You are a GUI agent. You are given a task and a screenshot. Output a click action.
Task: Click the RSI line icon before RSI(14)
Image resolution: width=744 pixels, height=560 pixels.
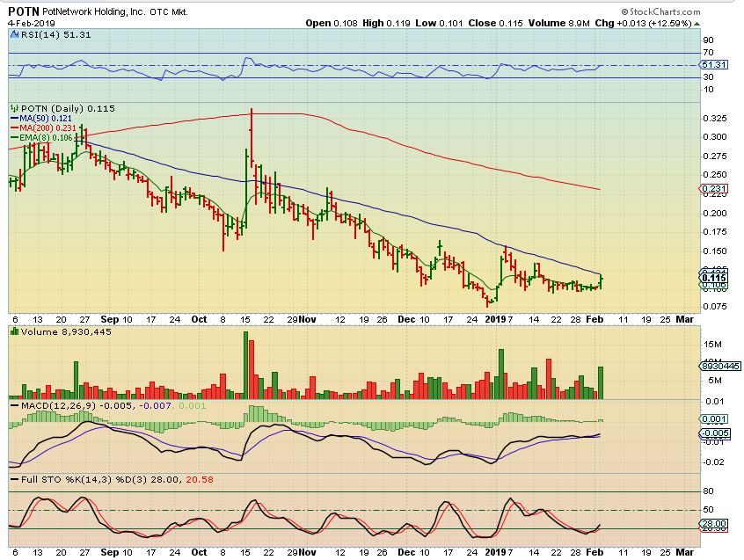[x=14, y=34]
